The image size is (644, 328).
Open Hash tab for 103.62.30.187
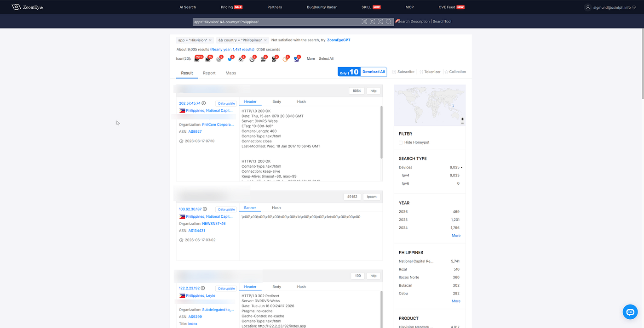click(276, 208)
